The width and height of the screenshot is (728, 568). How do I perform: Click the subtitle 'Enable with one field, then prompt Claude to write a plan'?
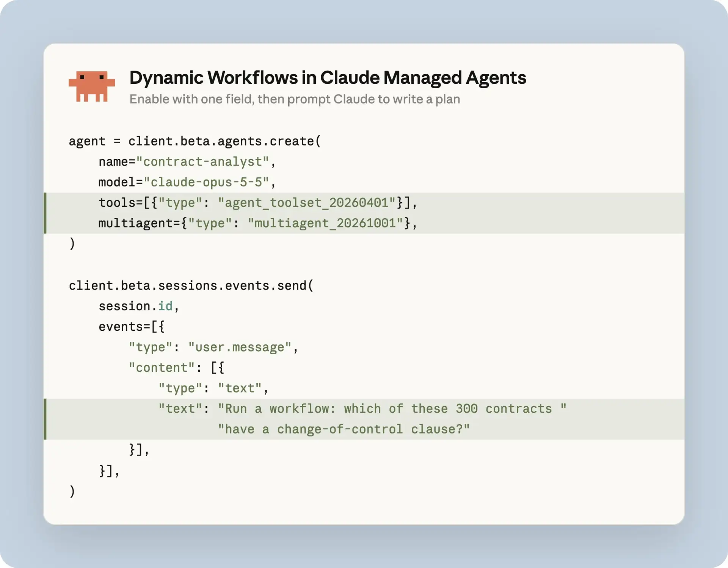[295, 99]
